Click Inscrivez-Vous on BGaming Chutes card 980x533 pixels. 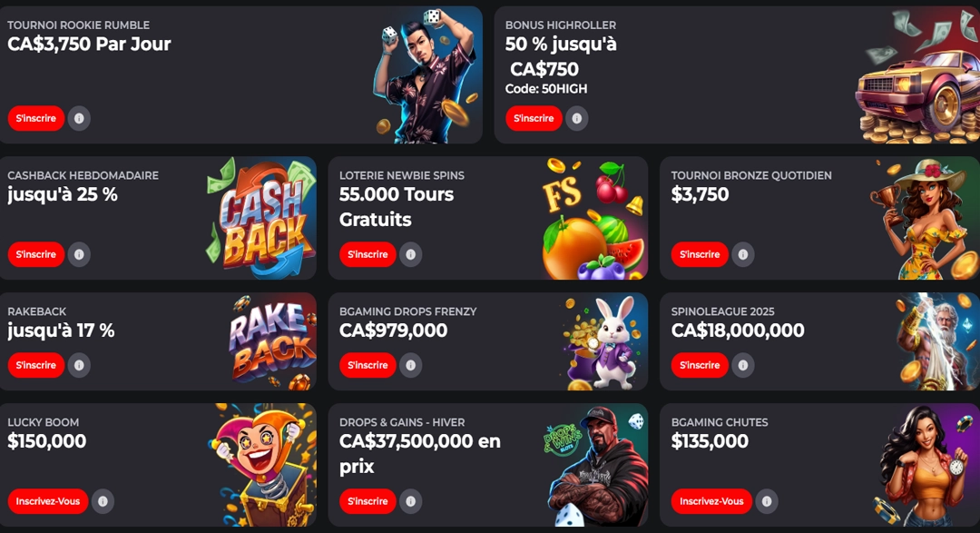click(712, 501)
